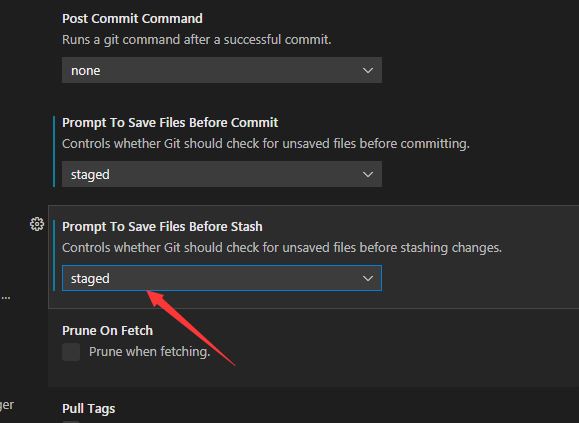The height and width of the screenshot is (423, 579).
Task: Select the Post Commit Command setting title
Action: [132, 18]
